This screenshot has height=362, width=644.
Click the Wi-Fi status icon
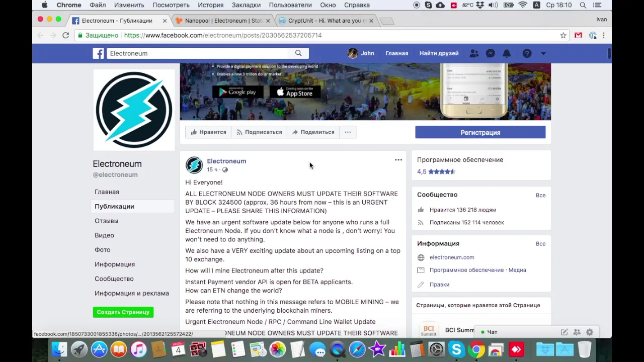[523, 5]
